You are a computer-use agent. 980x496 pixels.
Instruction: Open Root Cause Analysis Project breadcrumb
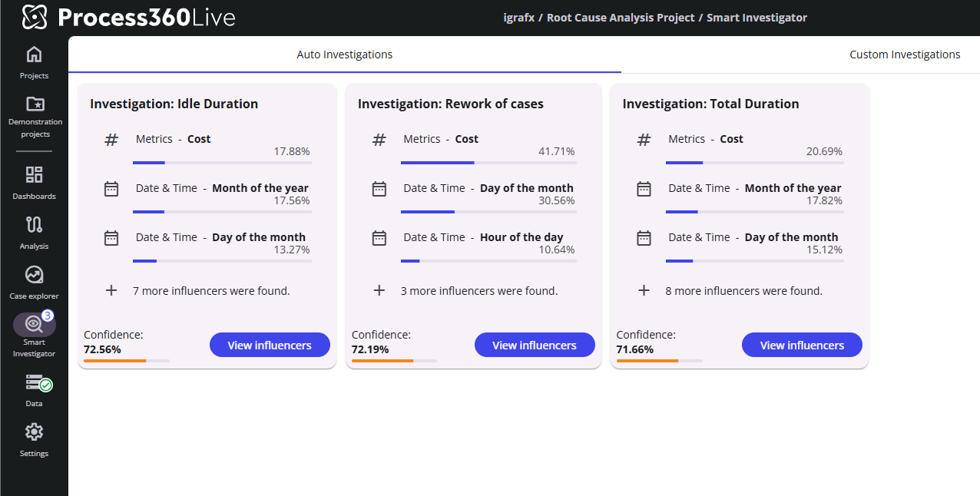coord(621,18)
